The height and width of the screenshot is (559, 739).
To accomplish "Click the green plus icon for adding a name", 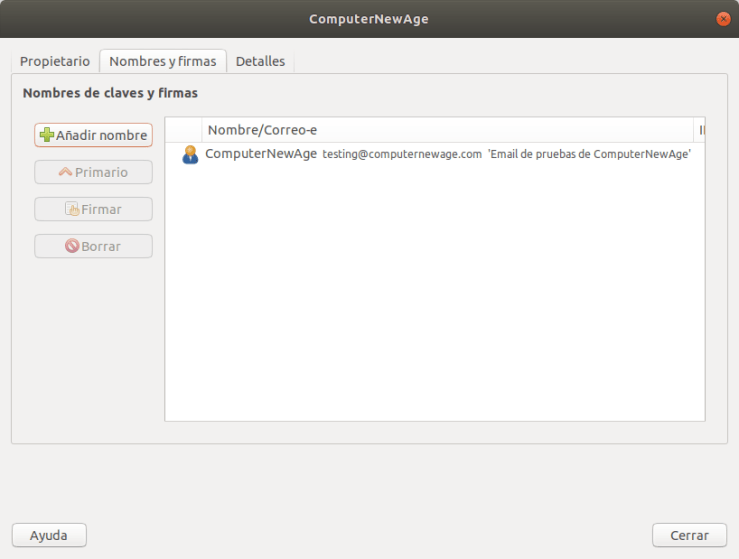I will [x=47, y=135].
